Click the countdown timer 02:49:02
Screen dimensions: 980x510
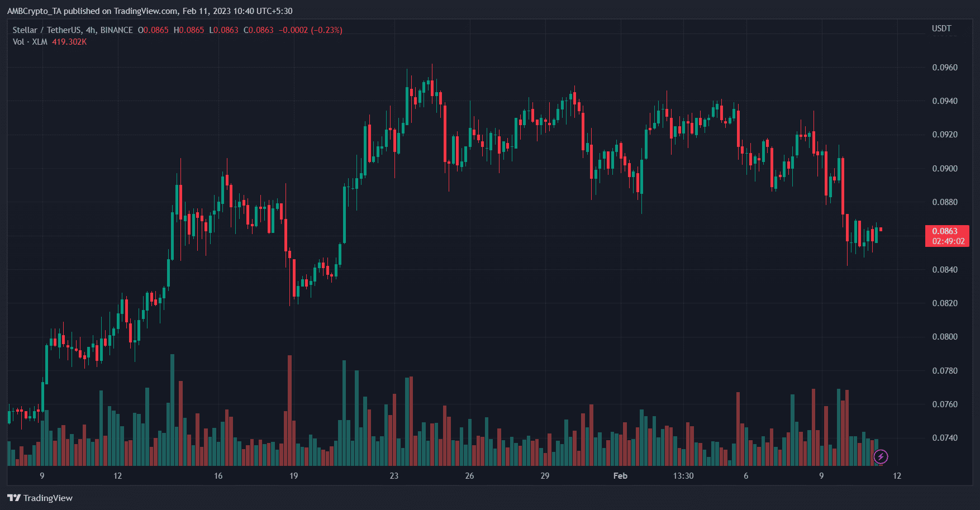(948, 241)
